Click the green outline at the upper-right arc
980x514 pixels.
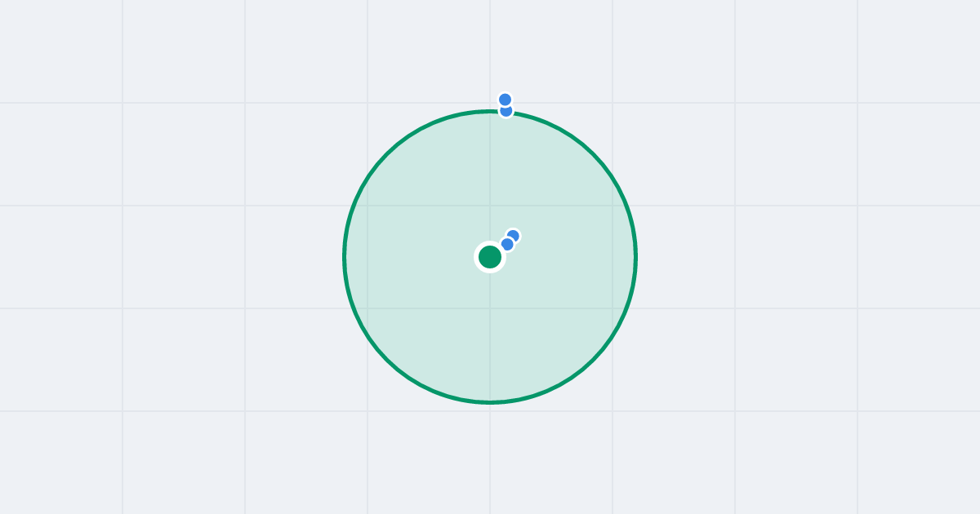593,154
